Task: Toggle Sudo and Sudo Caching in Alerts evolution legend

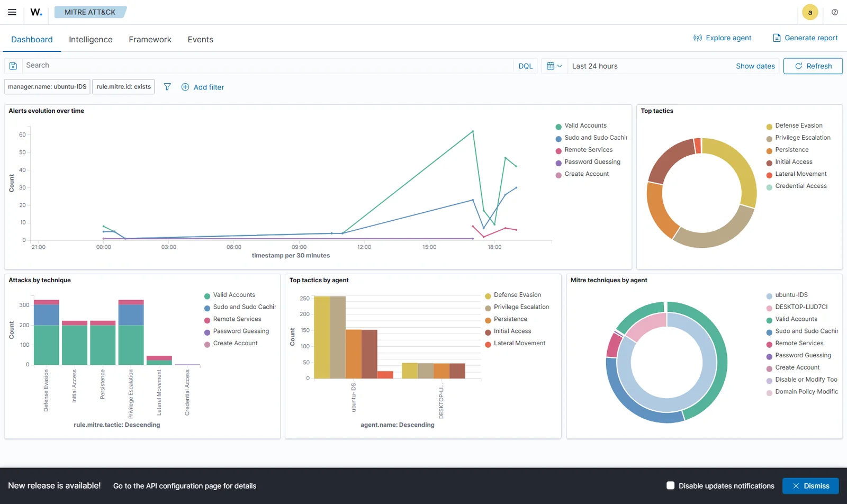Action: click(x=591, y=138)
